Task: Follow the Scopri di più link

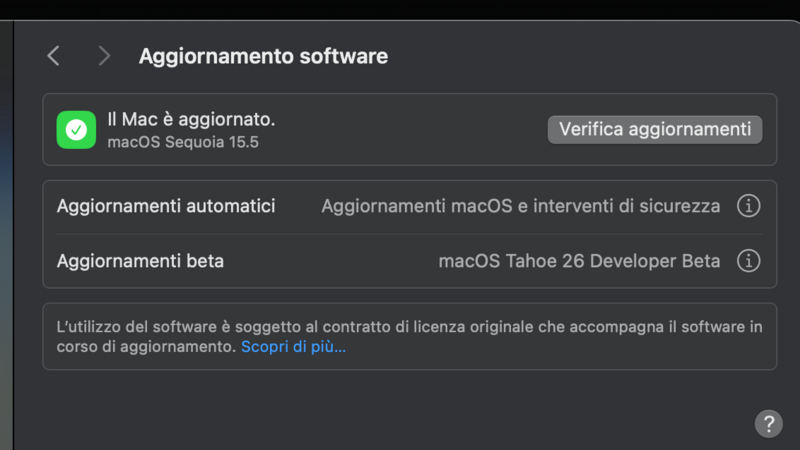Action: (293, 347)
